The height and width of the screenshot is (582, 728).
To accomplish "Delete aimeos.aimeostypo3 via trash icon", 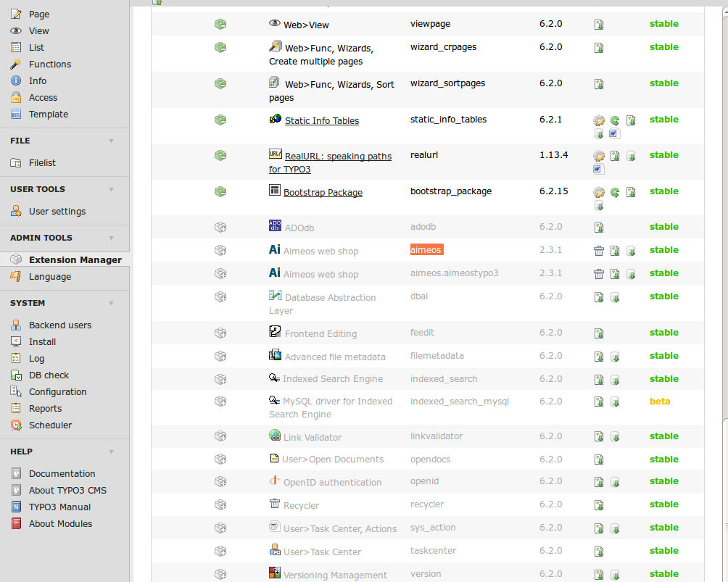I will pos(599,274).
